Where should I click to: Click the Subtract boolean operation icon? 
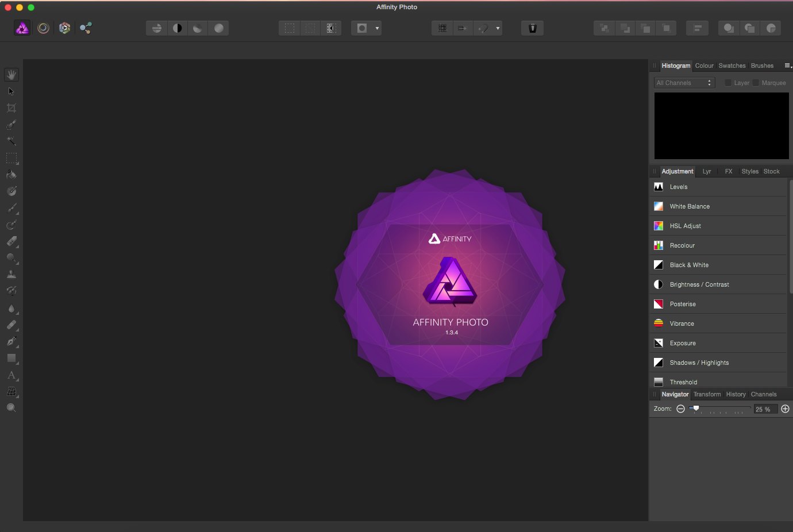(750, 28)
